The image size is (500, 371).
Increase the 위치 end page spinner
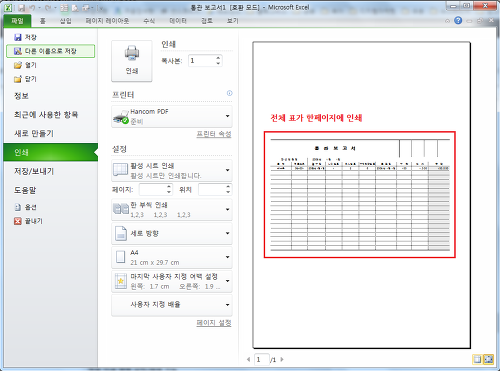[x=228, y=187]
